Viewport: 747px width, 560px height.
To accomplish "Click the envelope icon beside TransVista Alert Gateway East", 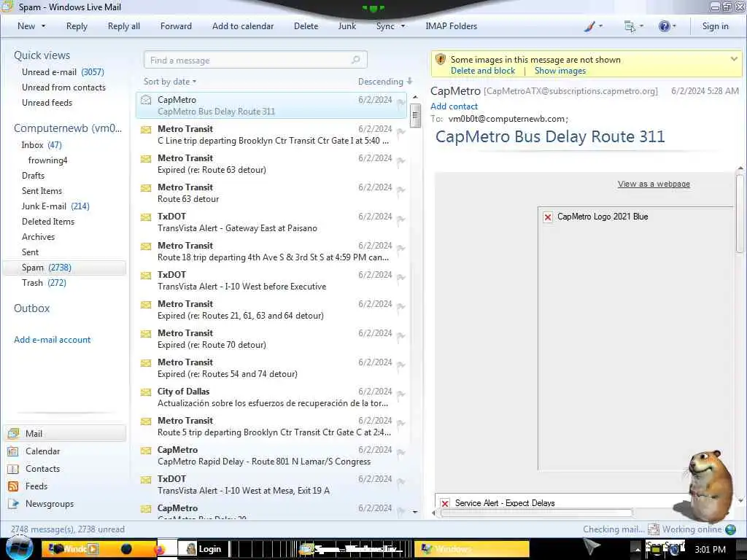I will tap(146, 217).
